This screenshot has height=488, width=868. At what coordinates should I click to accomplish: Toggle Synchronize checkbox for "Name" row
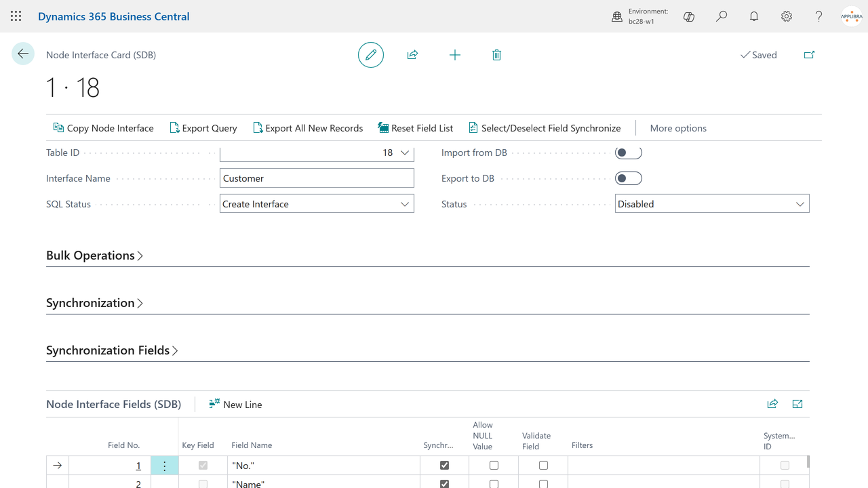pyautogui.click(x=444, y=484)
